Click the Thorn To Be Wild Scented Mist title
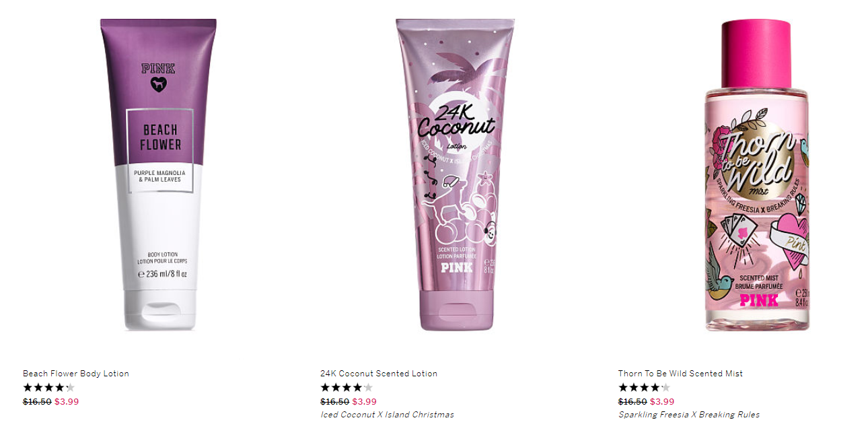This screenshot has width=868, height=445. click(680, 374)
